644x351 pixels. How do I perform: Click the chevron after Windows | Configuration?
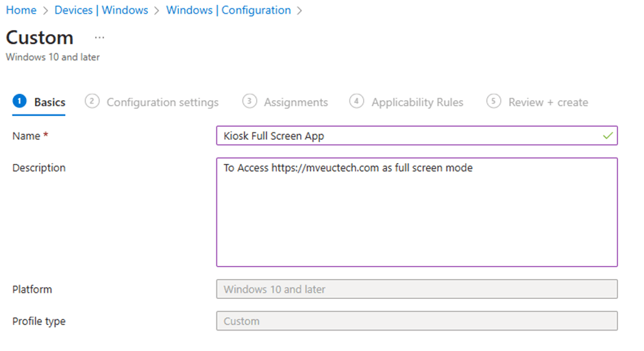coord(300,10)
